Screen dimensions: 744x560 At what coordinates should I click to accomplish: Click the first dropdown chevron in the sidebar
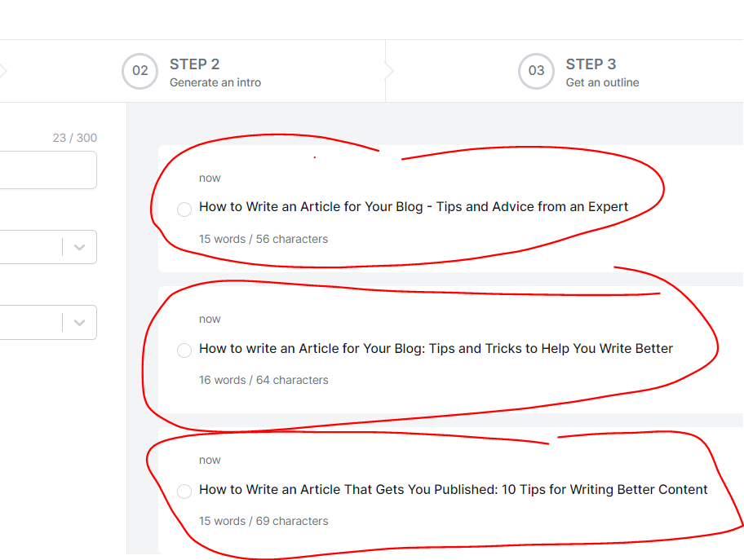coord(80,246)
